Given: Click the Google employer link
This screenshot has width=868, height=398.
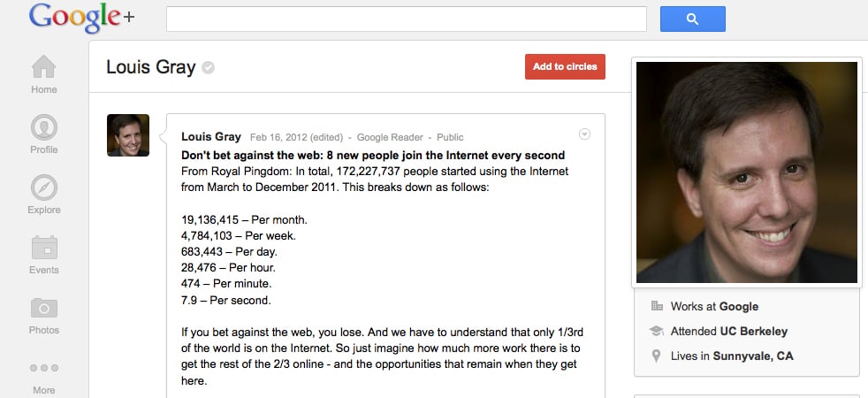Looking at the screenshot, I should click(x=739, y=307).
